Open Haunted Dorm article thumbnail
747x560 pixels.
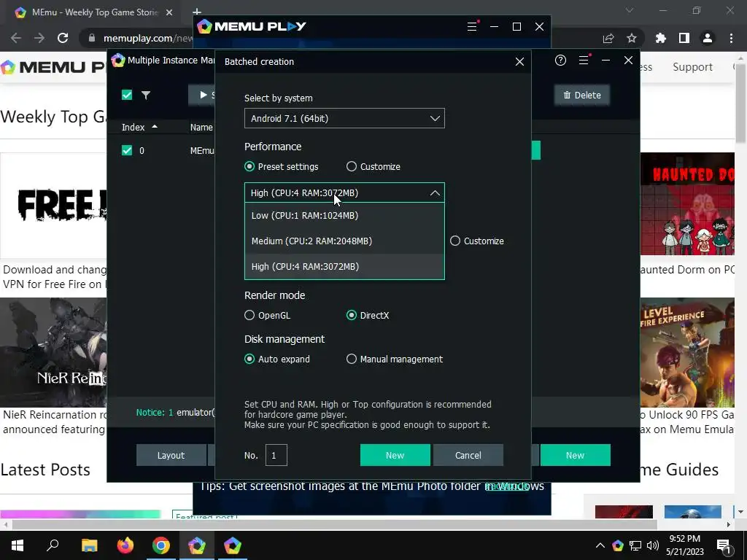(x=687, y=204)
